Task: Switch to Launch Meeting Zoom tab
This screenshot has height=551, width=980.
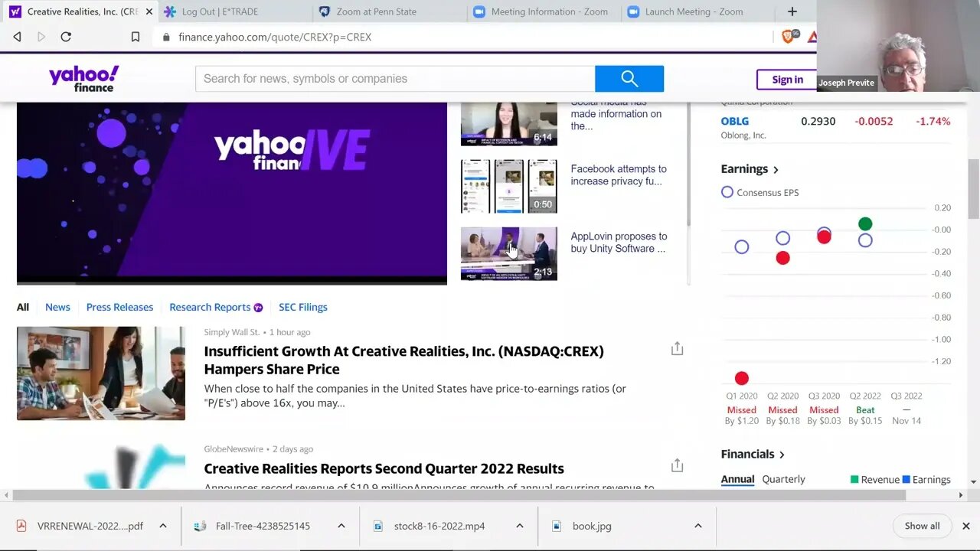Action: [694, 11]
